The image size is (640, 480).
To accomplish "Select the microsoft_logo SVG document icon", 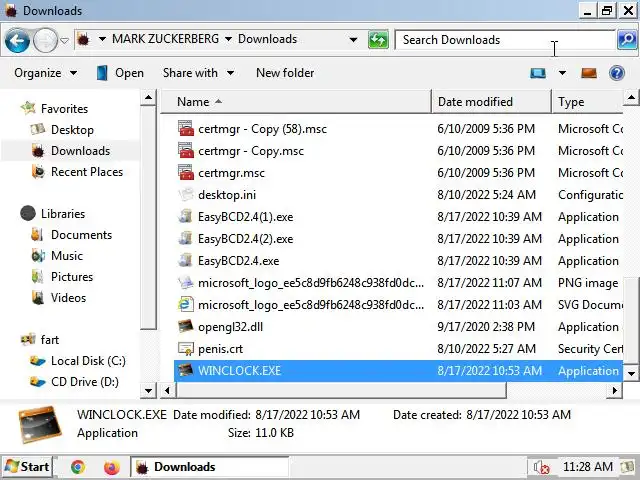I will 185,304.
